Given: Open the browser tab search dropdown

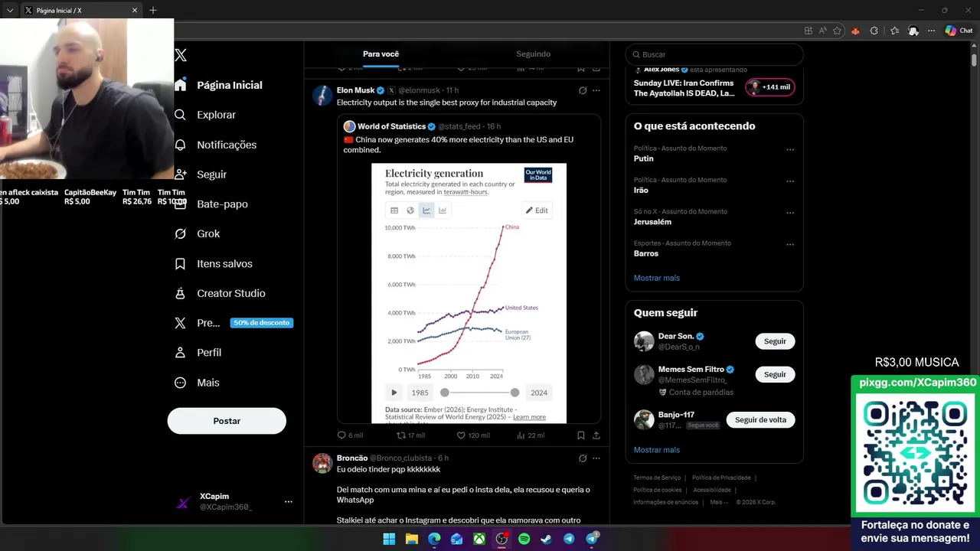Looking at the screenshot, I should coord(10,10).
